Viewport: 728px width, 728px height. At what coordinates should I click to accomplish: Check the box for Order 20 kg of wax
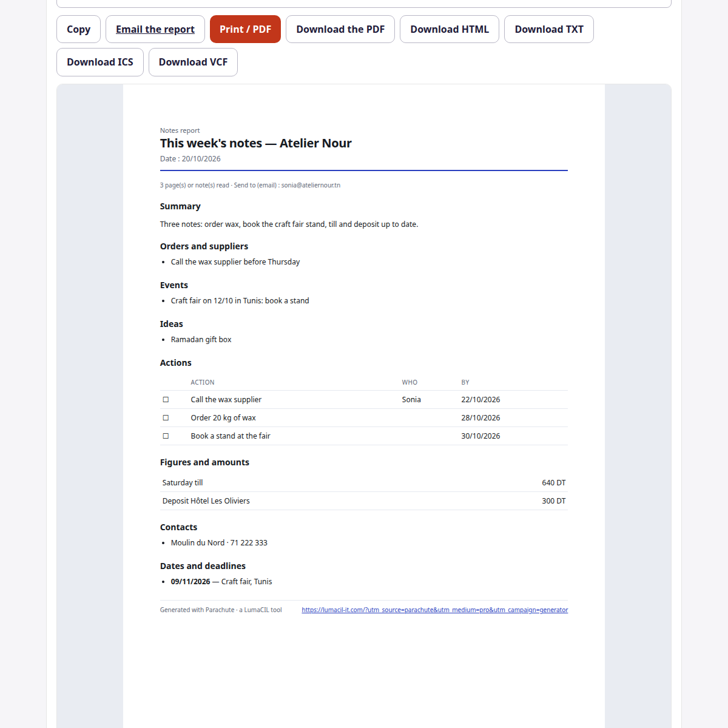click(166, 418)
